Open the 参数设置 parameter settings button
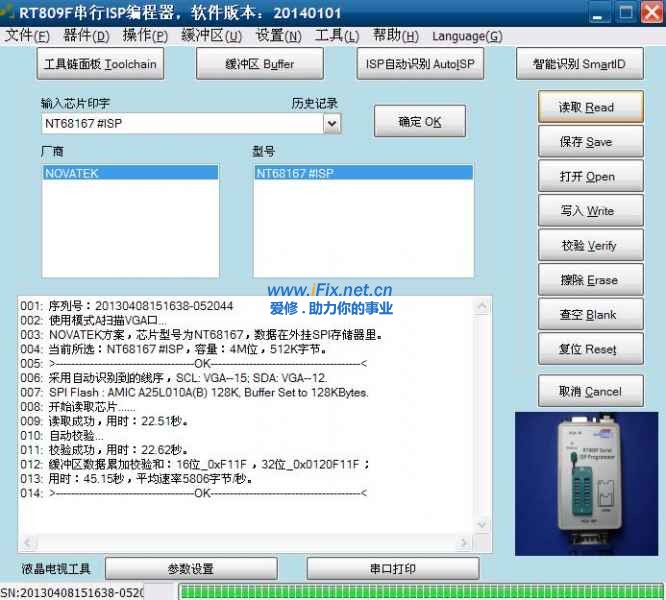 pos(191,569)
